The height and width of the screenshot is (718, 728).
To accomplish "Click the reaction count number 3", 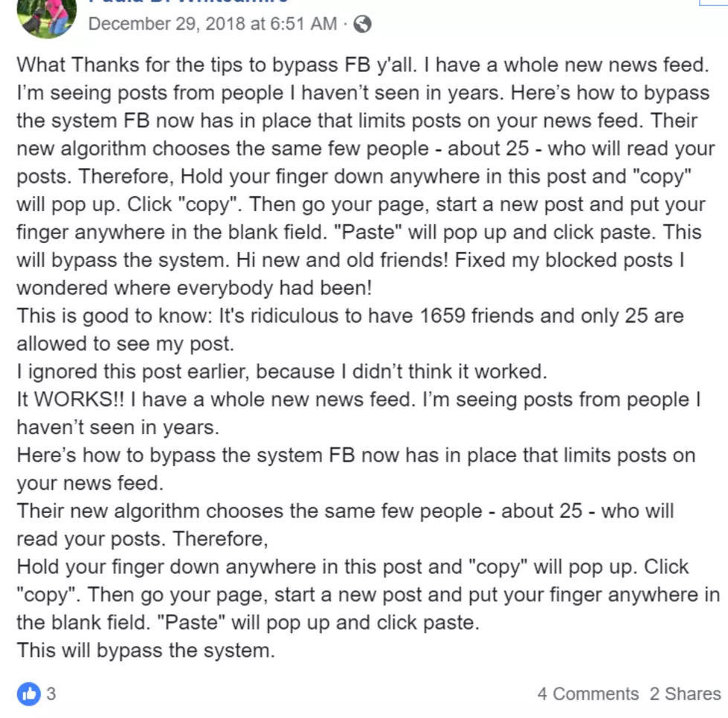I will pos(51,694).
